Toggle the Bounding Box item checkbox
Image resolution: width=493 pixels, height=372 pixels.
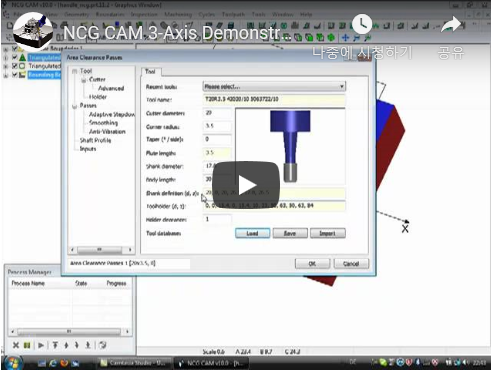tap(15, 75)
